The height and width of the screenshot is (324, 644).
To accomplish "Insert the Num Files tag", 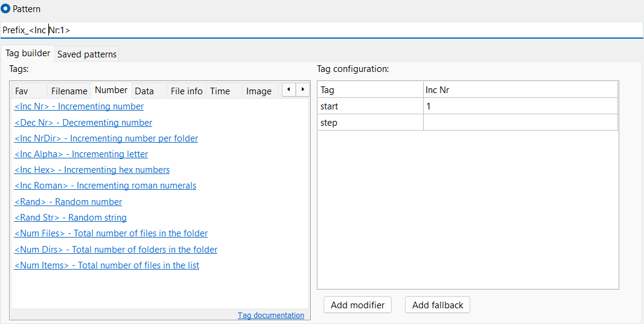I will click(x=111, y=233).
